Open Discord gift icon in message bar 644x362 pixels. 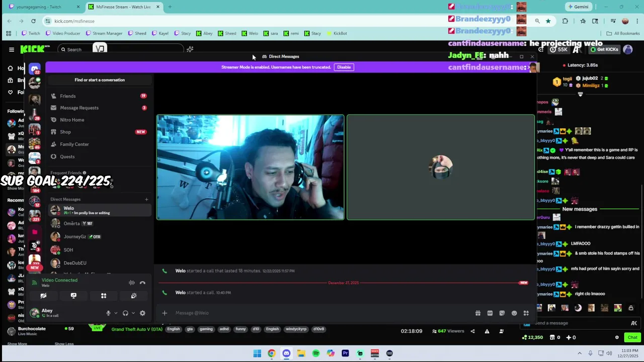tap(478, 313)
